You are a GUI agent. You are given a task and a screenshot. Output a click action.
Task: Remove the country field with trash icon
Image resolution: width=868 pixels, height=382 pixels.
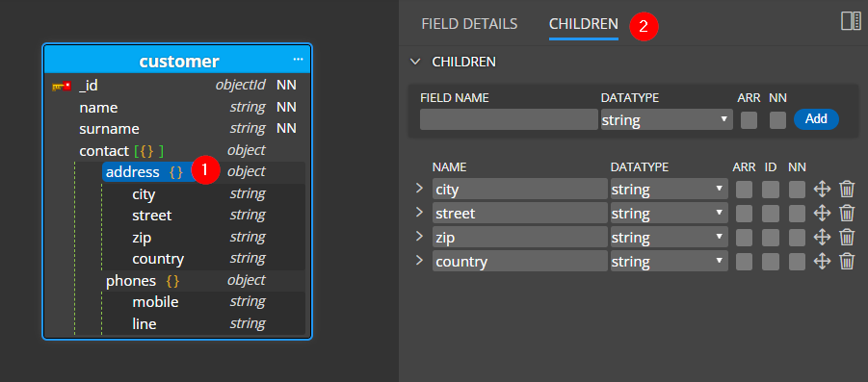[847, 261]
